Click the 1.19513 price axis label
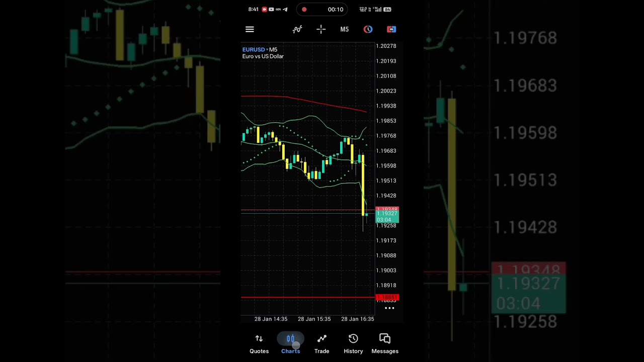644x362 pixels. coord(386,180)
